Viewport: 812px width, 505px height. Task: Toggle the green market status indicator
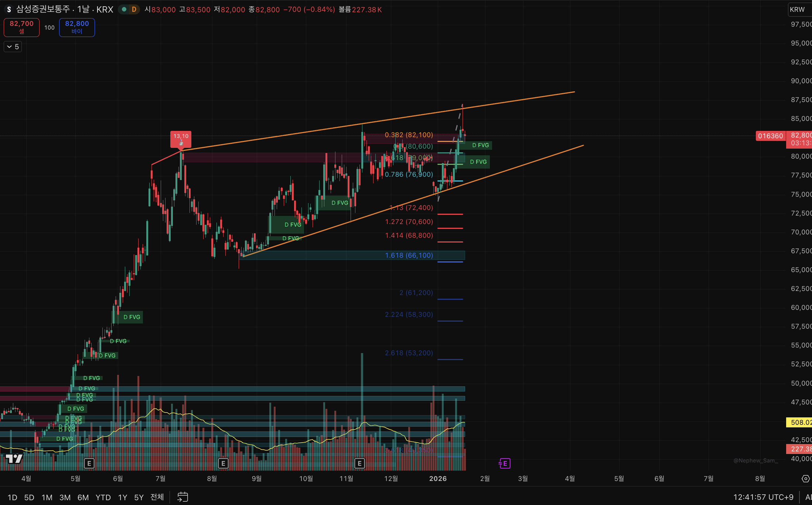(x=124, y=10)
